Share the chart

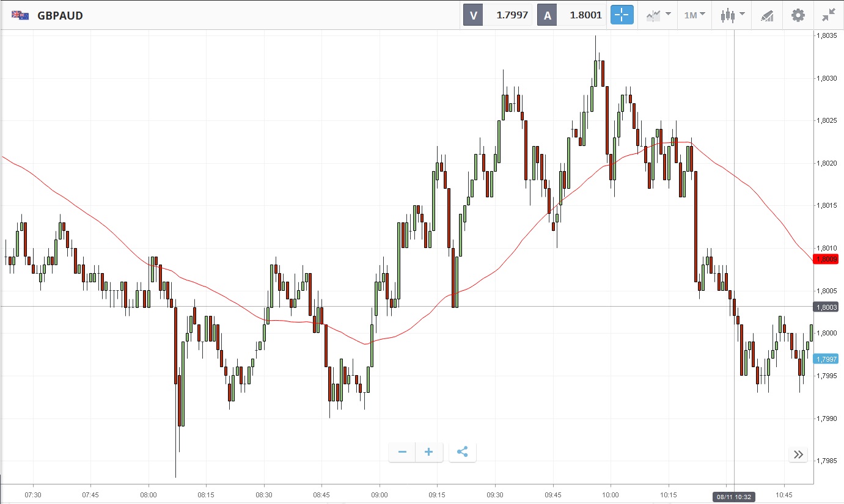(x=463, y=452)
